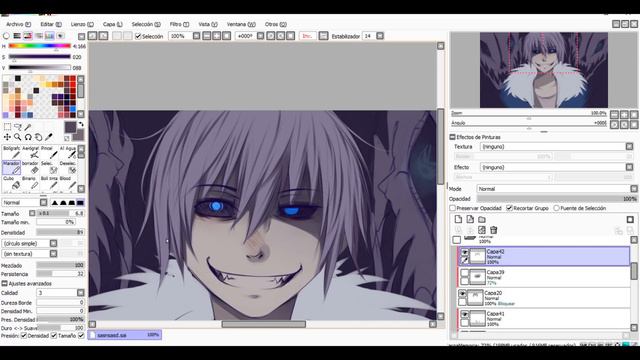This screenshot has width=640, height=360.
Task: Select the zoom magnifier tool
Action: click(x=18, y=137)
